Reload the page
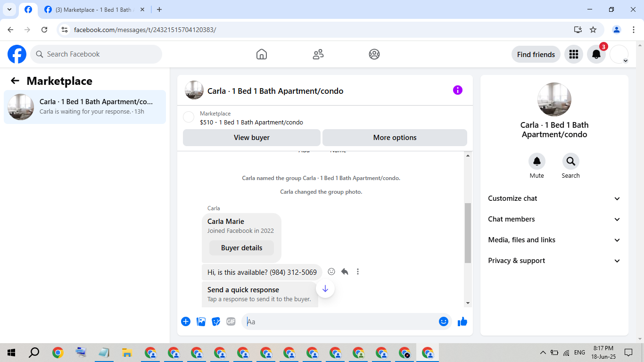 click(44, 30)
